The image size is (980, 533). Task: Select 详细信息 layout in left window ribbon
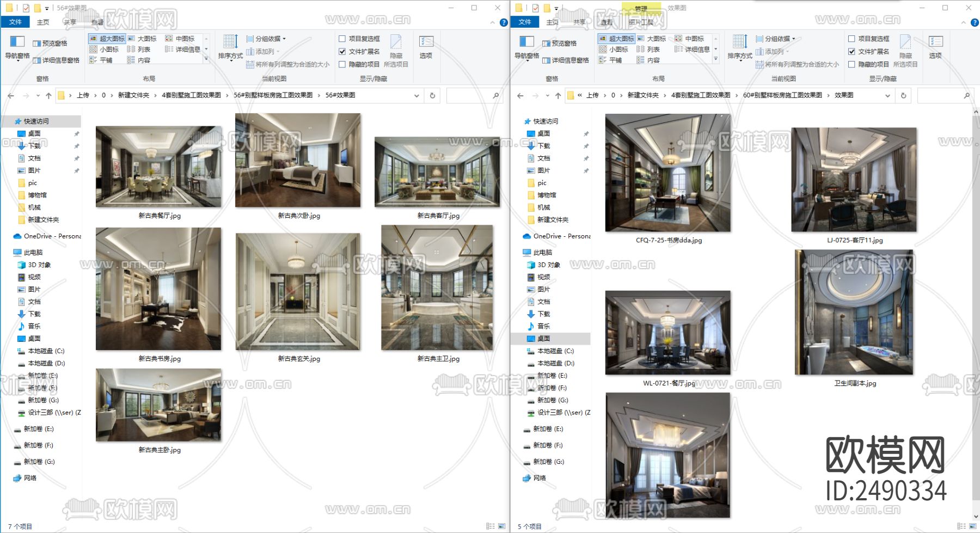tap(182, 50)
